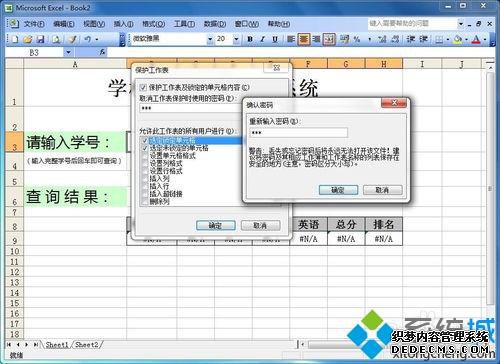This screenshot has height=364, width=500.
Task: Toggle Italic formatting button
Action: click(x=262, y=39)
